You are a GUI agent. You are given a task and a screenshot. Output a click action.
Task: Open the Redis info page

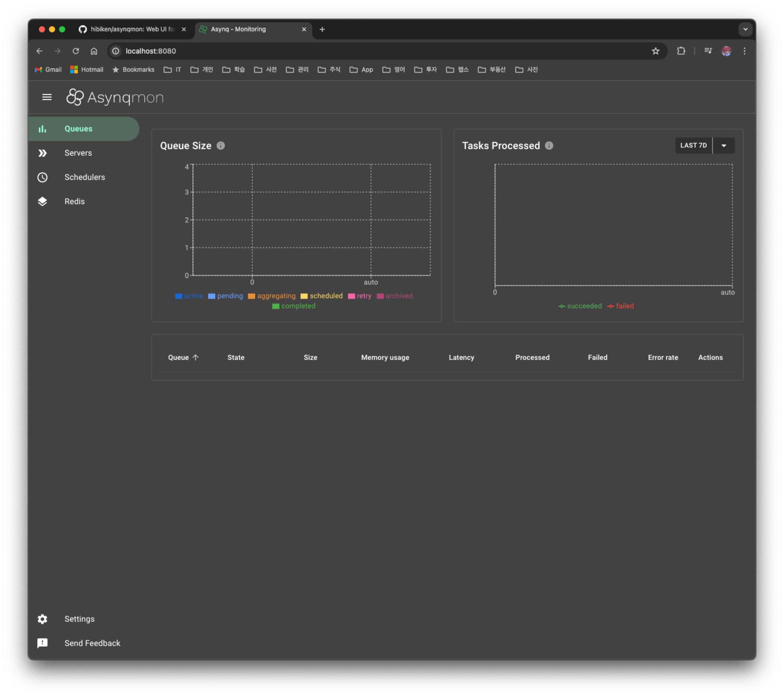(x=74, y=201)
